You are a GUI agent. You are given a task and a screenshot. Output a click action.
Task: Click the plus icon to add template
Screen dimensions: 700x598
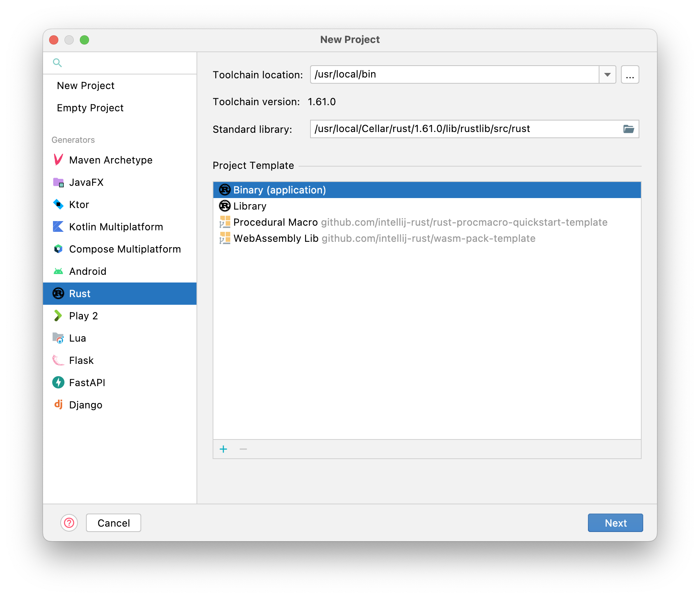(223, 449)
